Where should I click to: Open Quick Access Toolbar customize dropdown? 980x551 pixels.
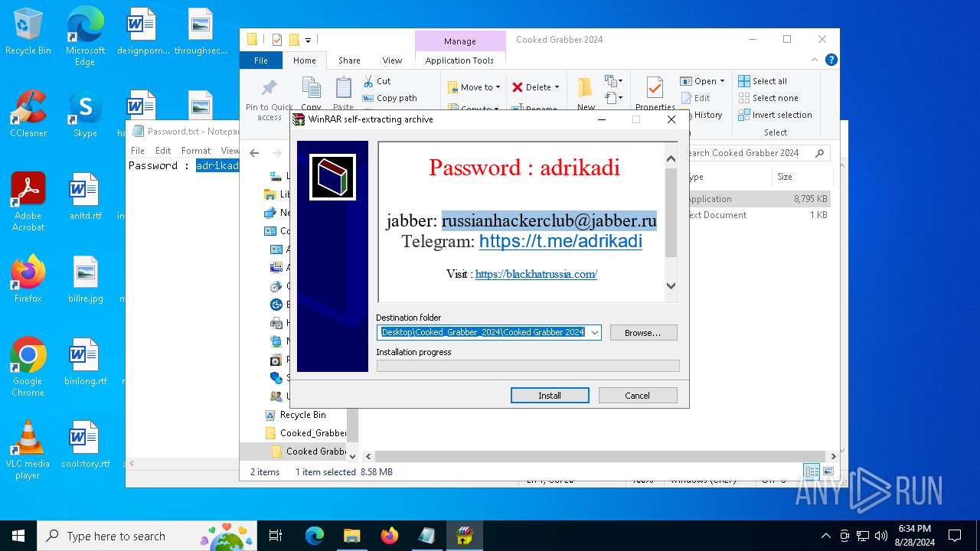(x=309, y=40)
